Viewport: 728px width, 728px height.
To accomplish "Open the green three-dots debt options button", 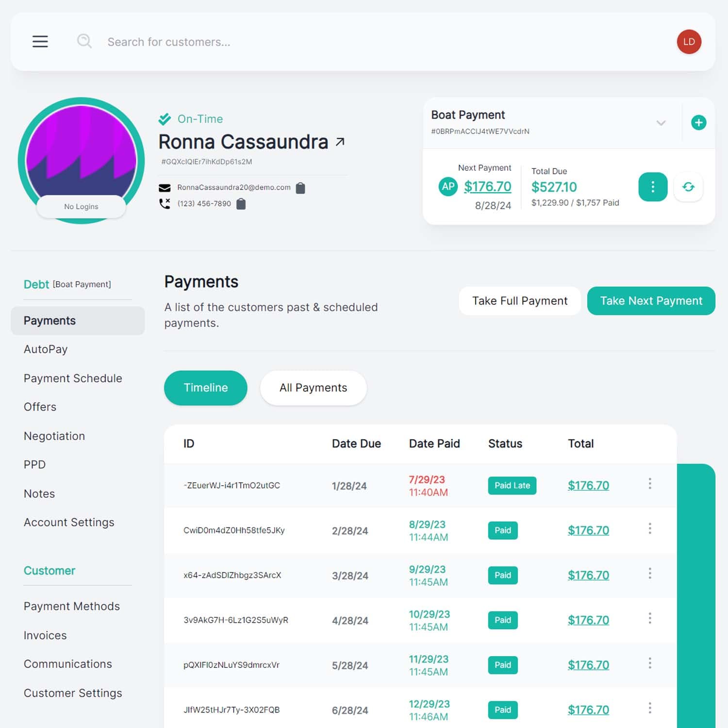I will pos(652,187).
